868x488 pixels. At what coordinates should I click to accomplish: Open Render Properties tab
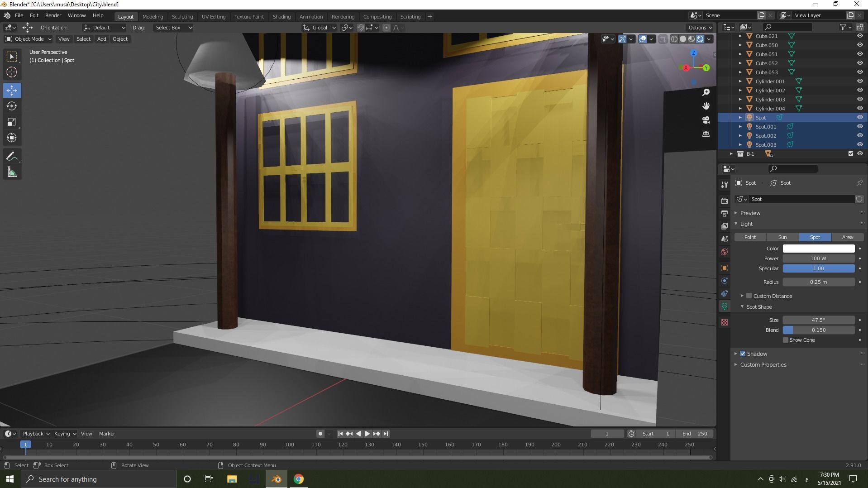coord(725,201)
